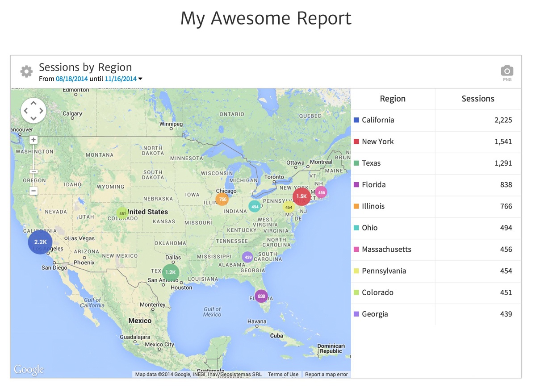Open the widget settings gear icon
The height and width of the screenshot is (392, 536).
point(26,71)
